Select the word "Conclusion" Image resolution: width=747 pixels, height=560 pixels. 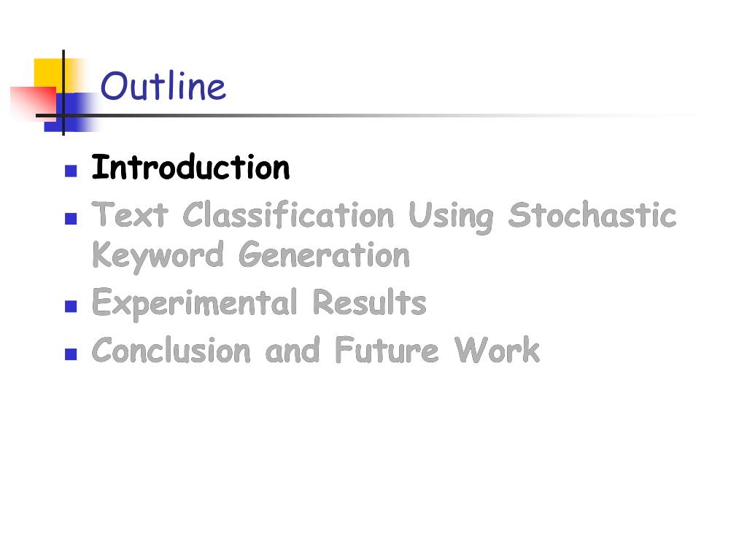[x=171, y=350]
